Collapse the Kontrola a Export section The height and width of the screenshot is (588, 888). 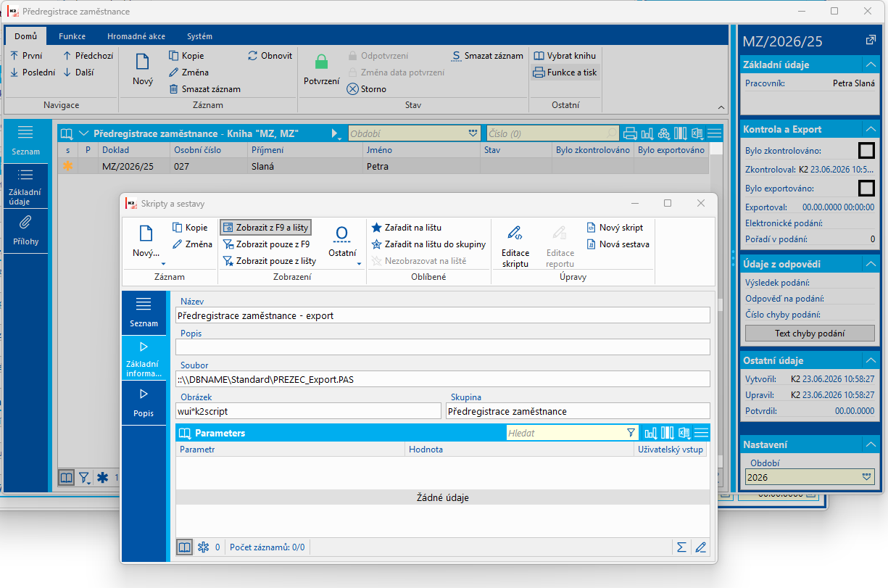coord(871,129)
